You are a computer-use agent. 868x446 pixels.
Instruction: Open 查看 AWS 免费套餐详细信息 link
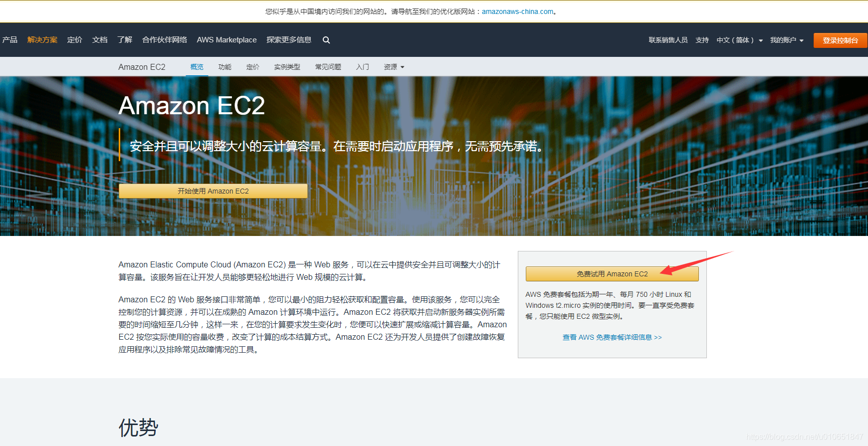(612, 337)
